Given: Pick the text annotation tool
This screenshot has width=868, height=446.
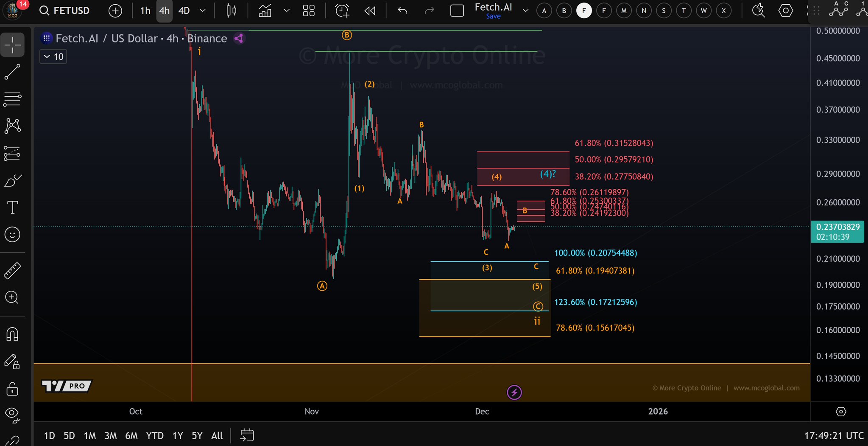Looking at the screenshot, I should click(x=12, y=208).
